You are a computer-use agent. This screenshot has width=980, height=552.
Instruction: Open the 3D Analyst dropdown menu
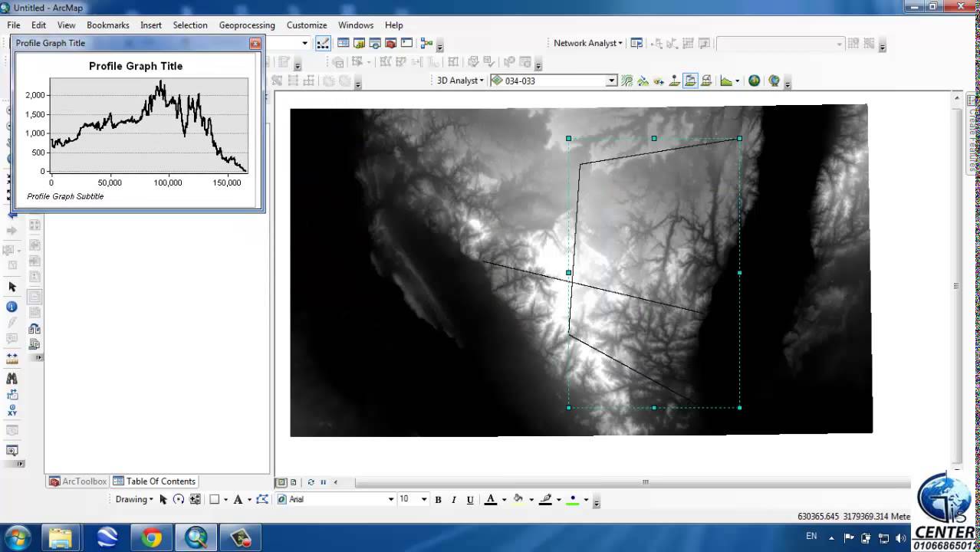460,80
